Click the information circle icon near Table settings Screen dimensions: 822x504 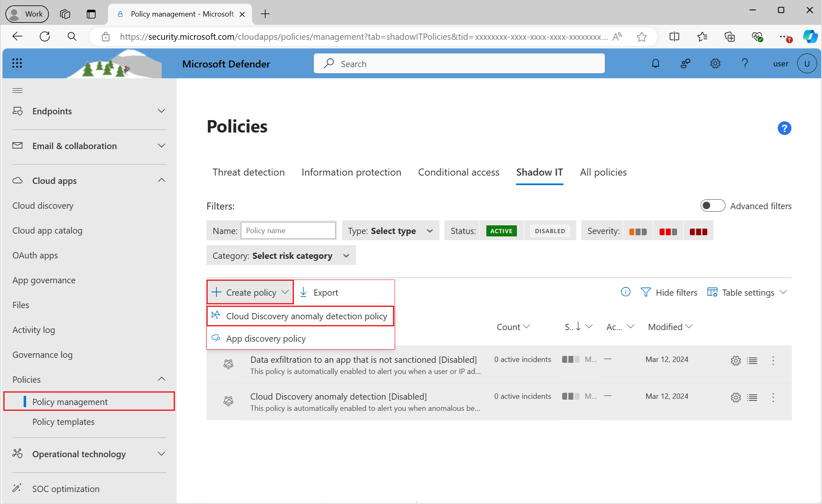[626, 292]
